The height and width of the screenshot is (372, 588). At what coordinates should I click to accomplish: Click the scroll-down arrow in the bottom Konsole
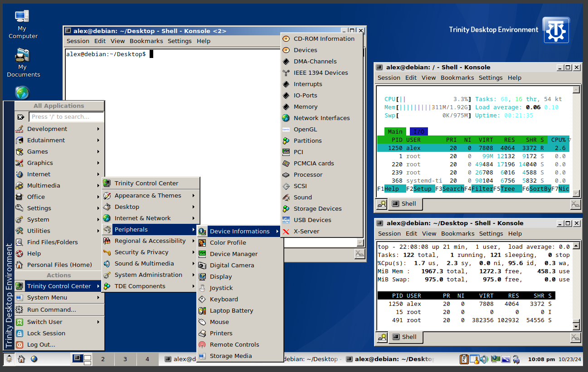pyautogui.click(x=576, y=326)
